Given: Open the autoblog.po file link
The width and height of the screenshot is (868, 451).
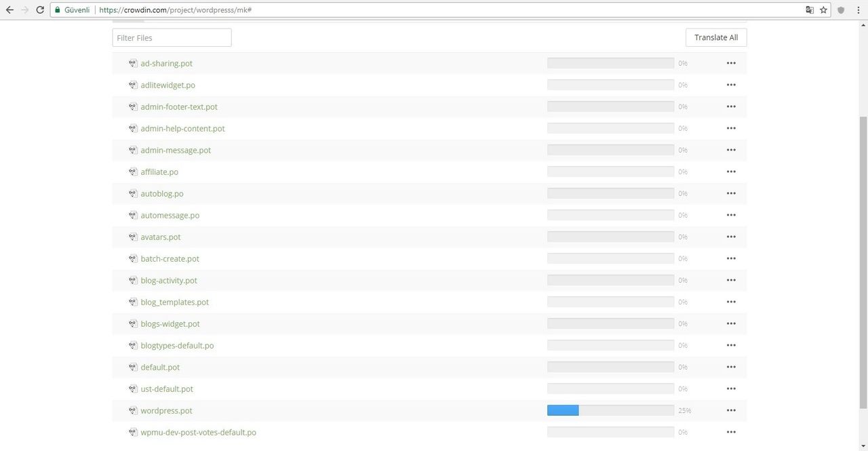Looking at the screenshot, I should point(162,193).
